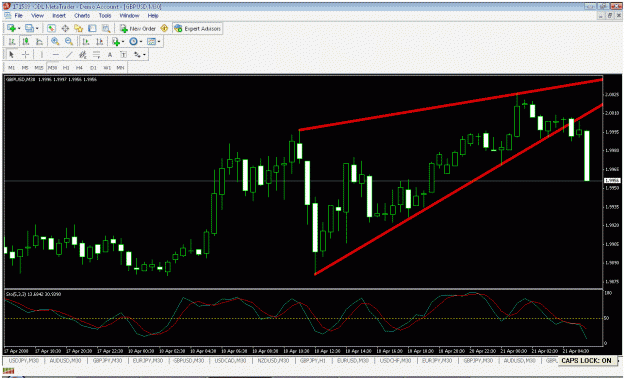
Task: Expand the Templates dropdown arrow
Action: click(x=159, y=42)
